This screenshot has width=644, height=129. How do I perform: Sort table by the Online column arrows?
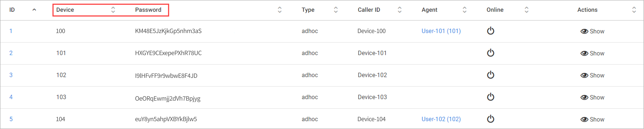(x=526, y=10)
